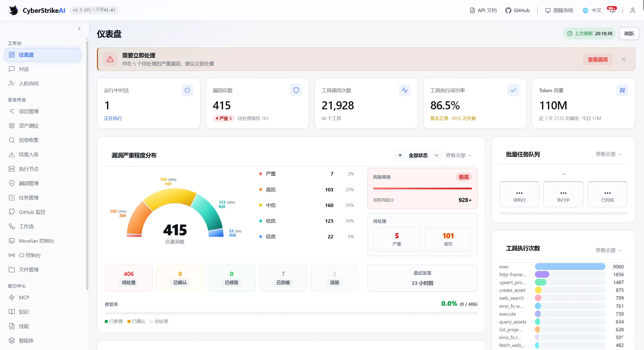Click the 待执行 queue card
This screenshot has width=644, height=350.
pos(519,194)
